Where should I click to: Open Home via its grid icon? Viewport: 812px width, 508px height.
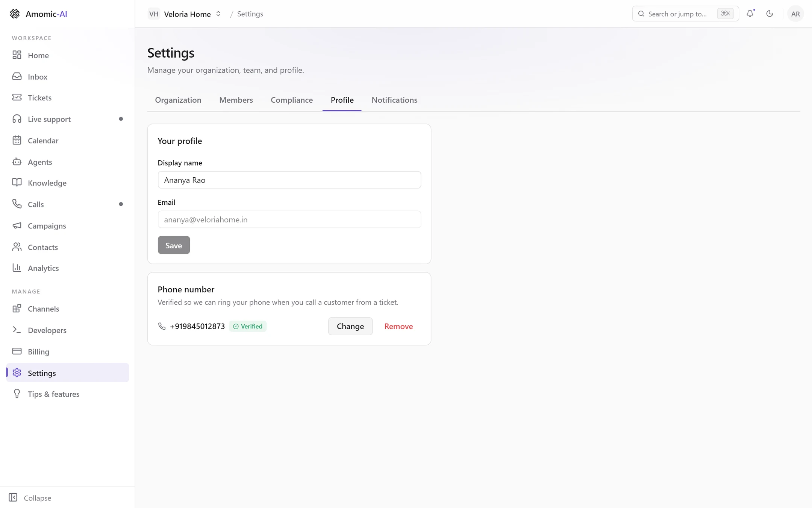(x=17, y=55)
